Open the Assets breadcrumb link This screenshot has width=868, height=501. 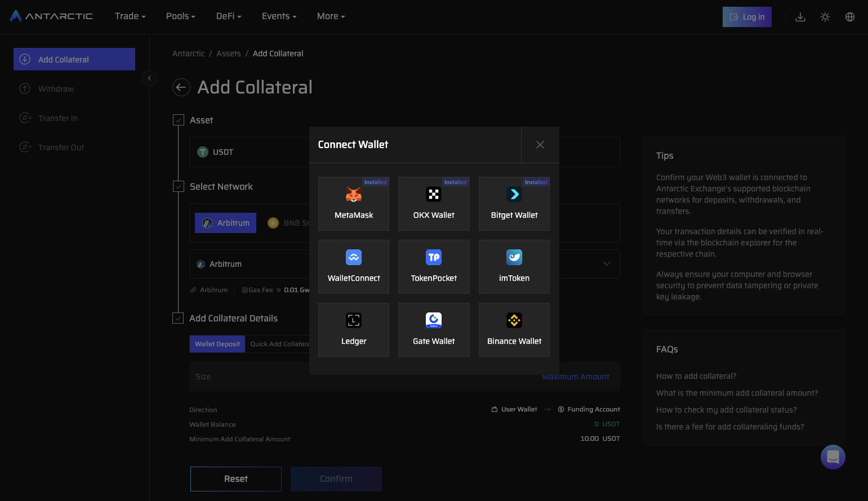point(229,53)
